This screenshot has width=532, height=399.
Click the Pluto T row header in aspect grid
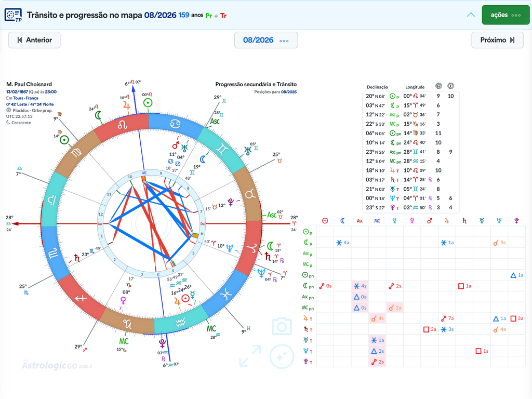tap(308, 362)
